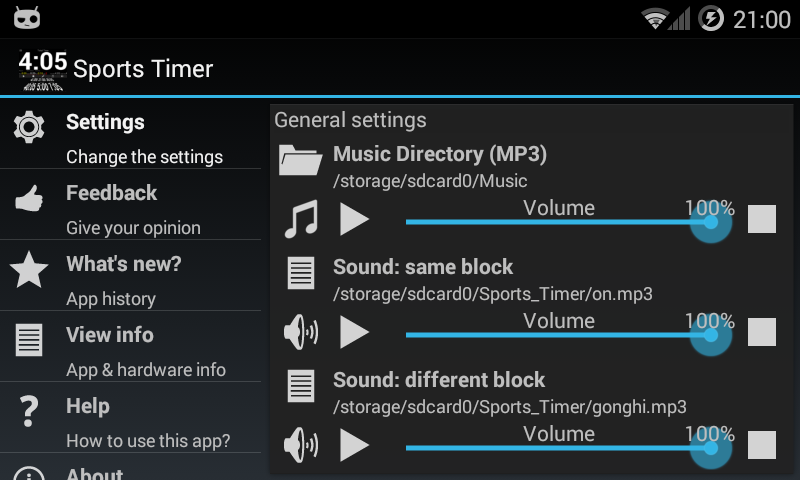Tap the Sports Timer app logo
This screenshot has height=480, width=800.
[x=43, y=70]
